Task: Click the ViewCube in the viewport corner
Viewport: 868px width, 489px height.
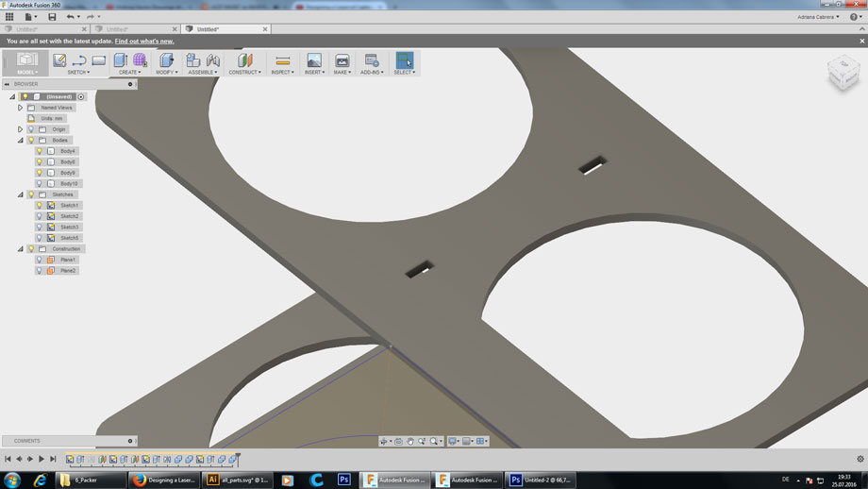Action: (x=843, y=75)
